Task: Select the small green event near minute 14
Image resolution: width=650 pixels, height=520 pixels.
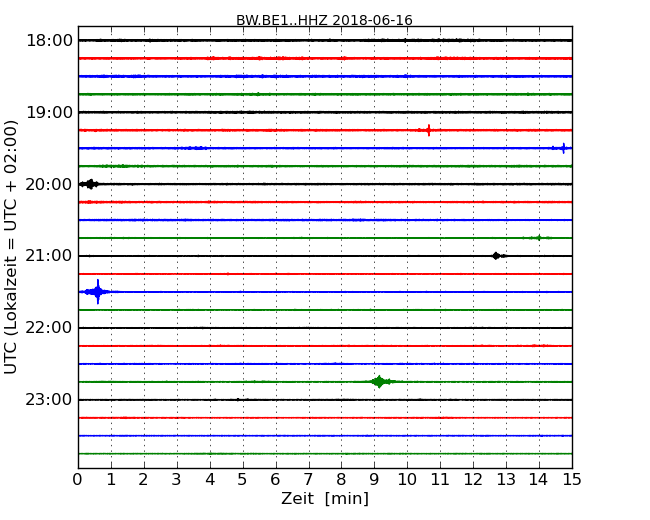Action: point(538,238)
